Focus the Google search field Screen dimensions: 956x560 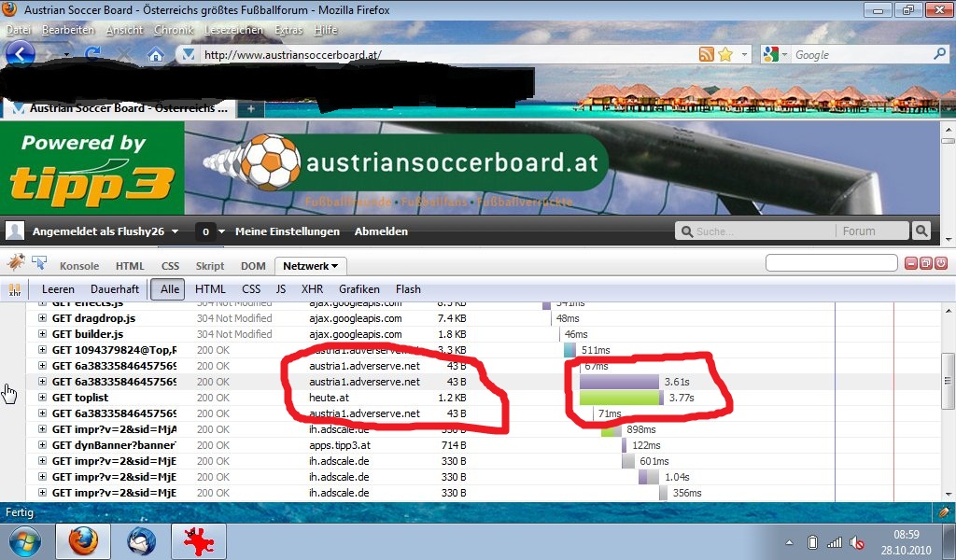(861, 55)
